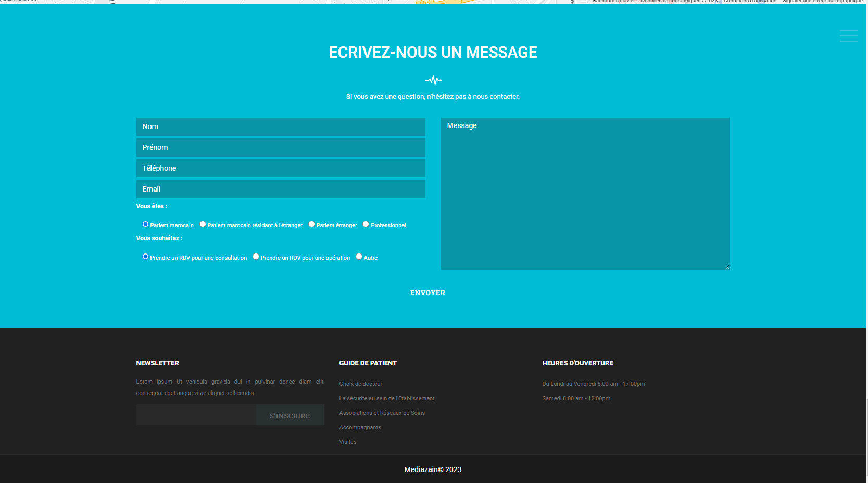Select the Autre radio option
The image size is (868, 483).
coord(359,257)
